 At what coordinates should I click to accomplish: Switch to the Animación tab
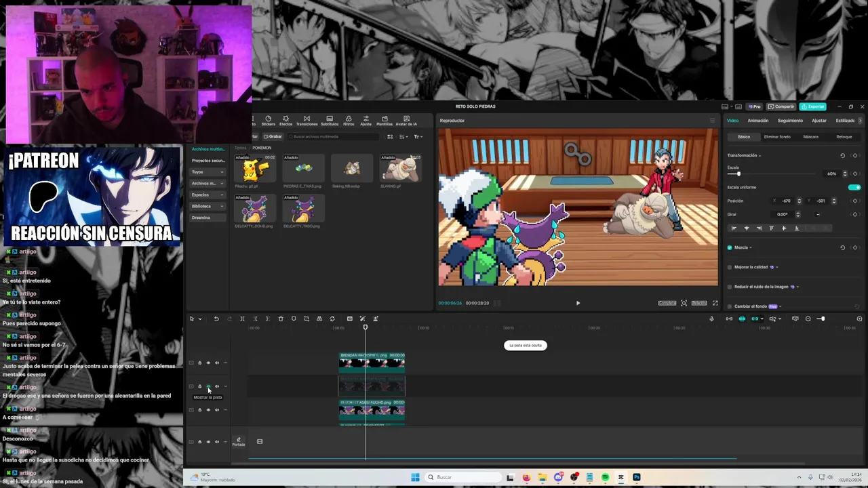tap(758, 121)
